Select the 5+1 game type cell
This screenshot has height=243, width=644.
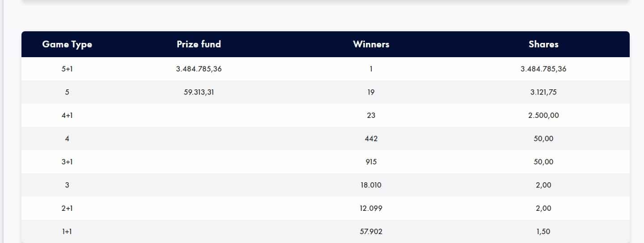(67, 69)
